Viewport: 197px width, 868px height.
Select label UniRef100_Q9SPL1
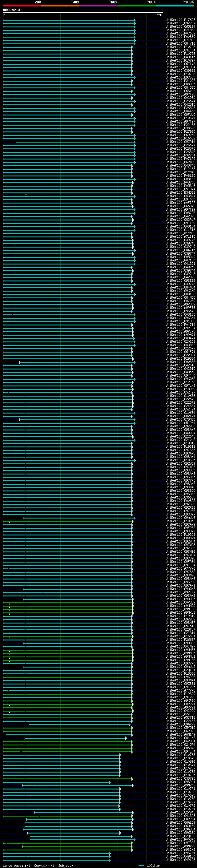click(180, 782)
